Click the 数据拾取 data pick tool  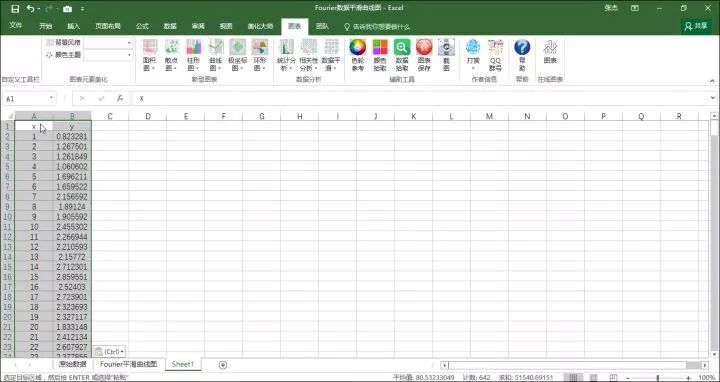coord(402,55)
